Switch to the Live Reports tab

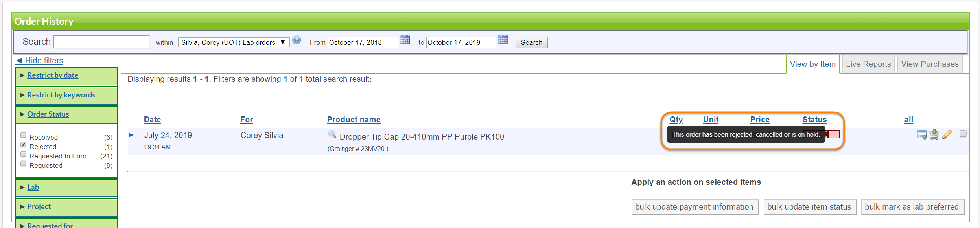point(868,64)
